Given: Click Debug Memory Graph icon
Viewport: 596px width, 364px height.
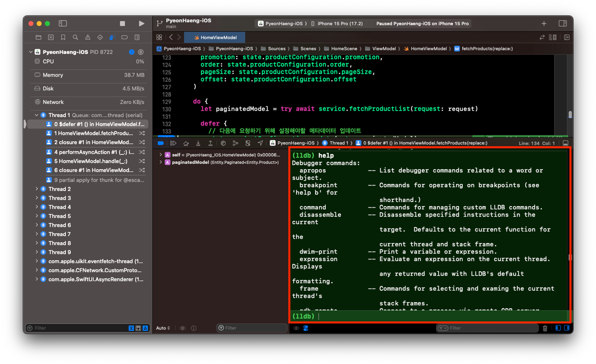Looking at the screenshot, I should [x=235, y=143].
